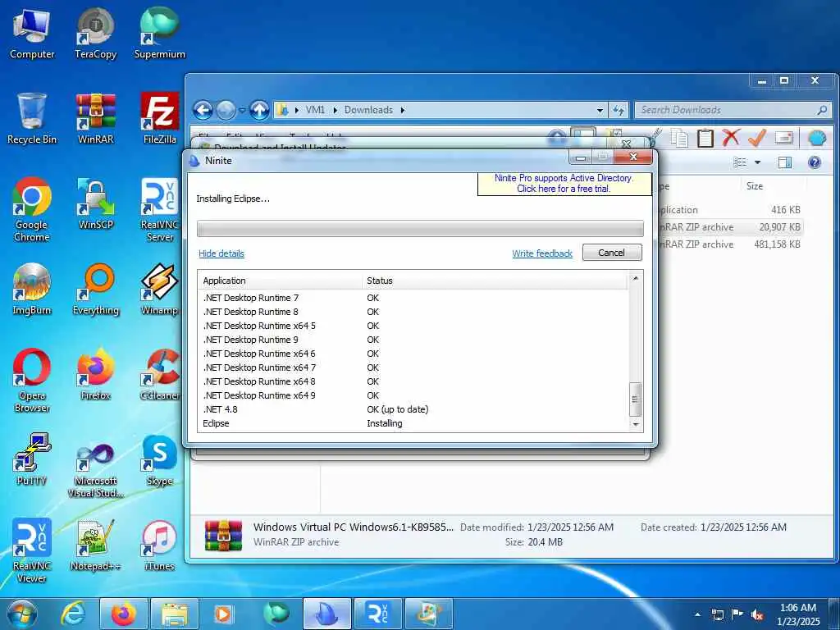Screen dimensions: 840x630
Task: Expand the arrow after Downloads breadcrumb
Action: tap(402, 111)
